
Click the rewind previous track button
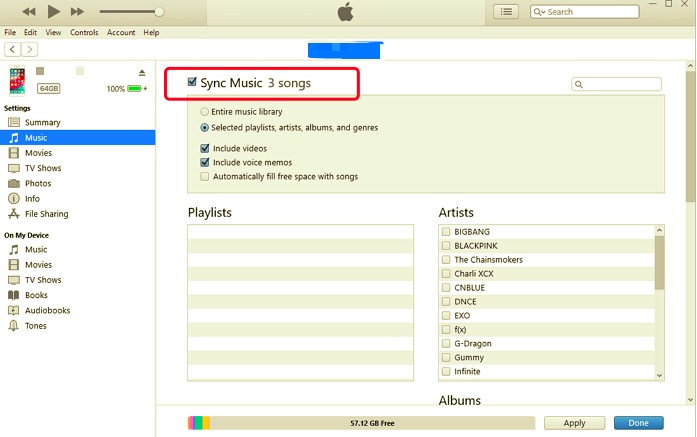tap(29, 12)
